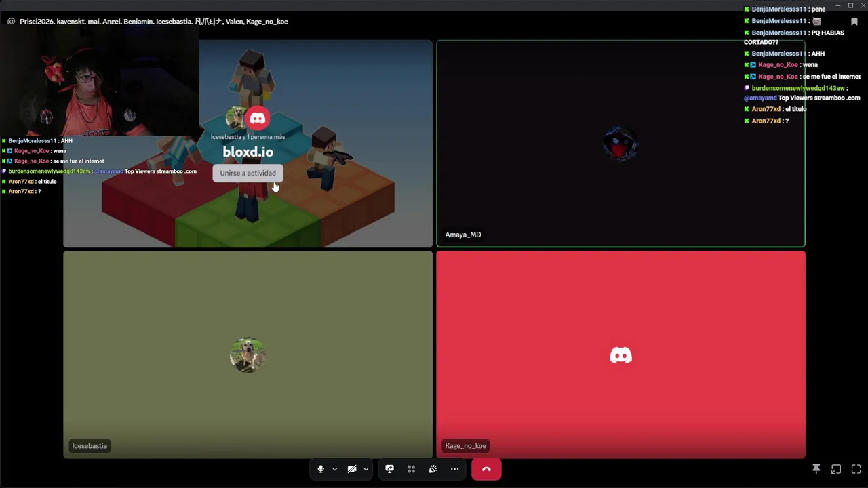Click Icesebastia's dog avatar in tile
This screenshot has width=868, height=488.
click(x=248, y=355)
